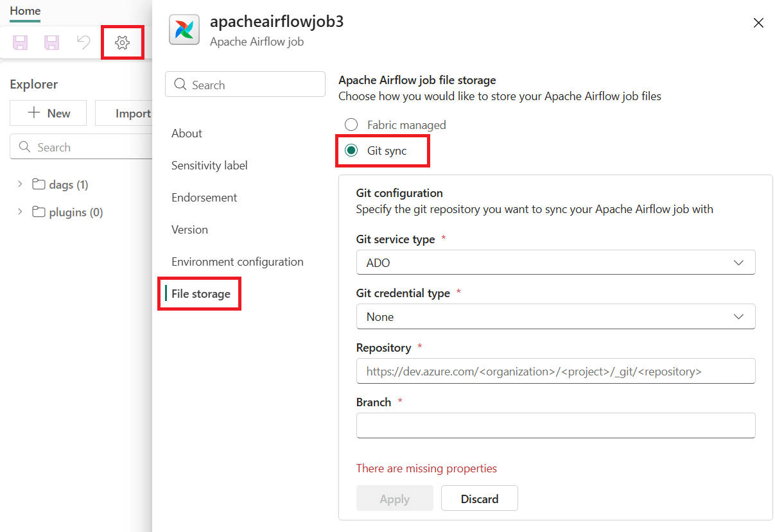Click the "Git configuration" heading

click(399, 193)
